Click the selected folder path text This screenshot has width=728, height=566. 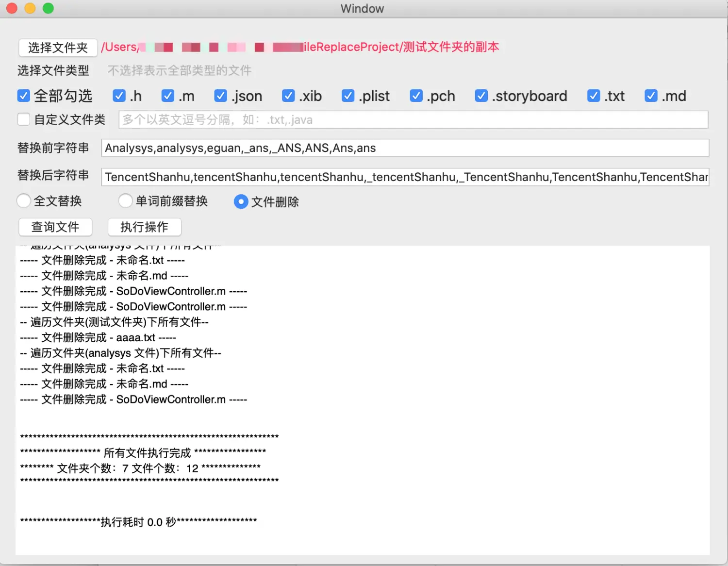click(300, 47)
